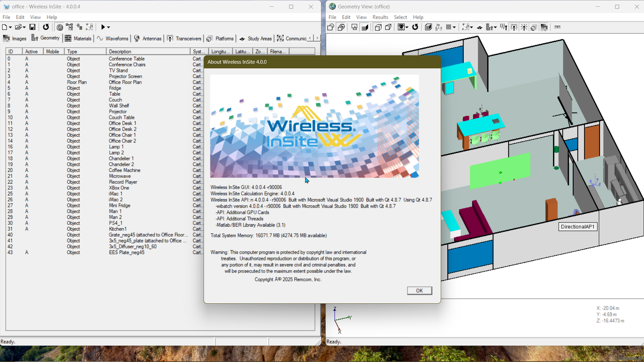Toggle the wireframe cube display mode
Viewport: 644px width, 362px height.
[378, 27]
